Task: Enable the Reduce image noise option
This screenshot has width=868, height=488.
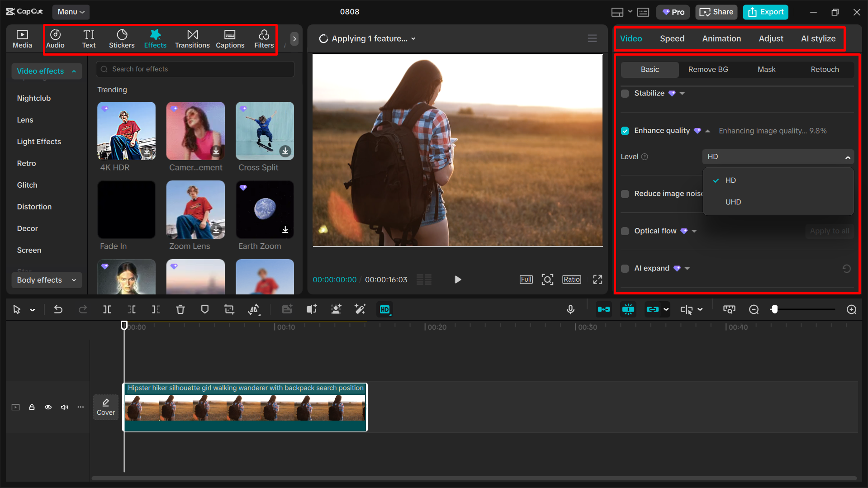Action: point(625,194)
